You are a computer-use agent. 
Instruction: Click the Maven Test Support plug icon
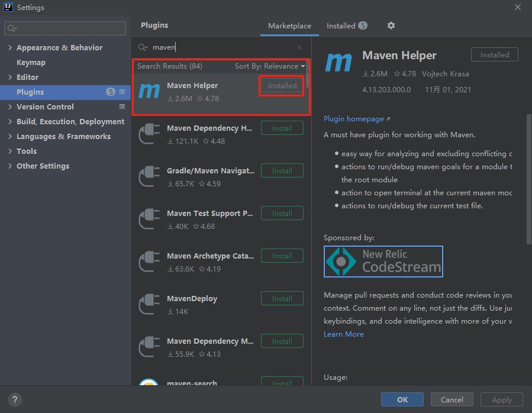149,220
